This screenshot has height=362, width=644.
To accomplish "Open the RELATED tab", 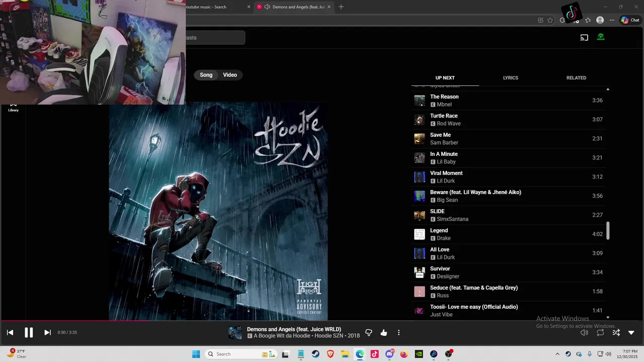I will pyautogui.click(x=576, y=78).
